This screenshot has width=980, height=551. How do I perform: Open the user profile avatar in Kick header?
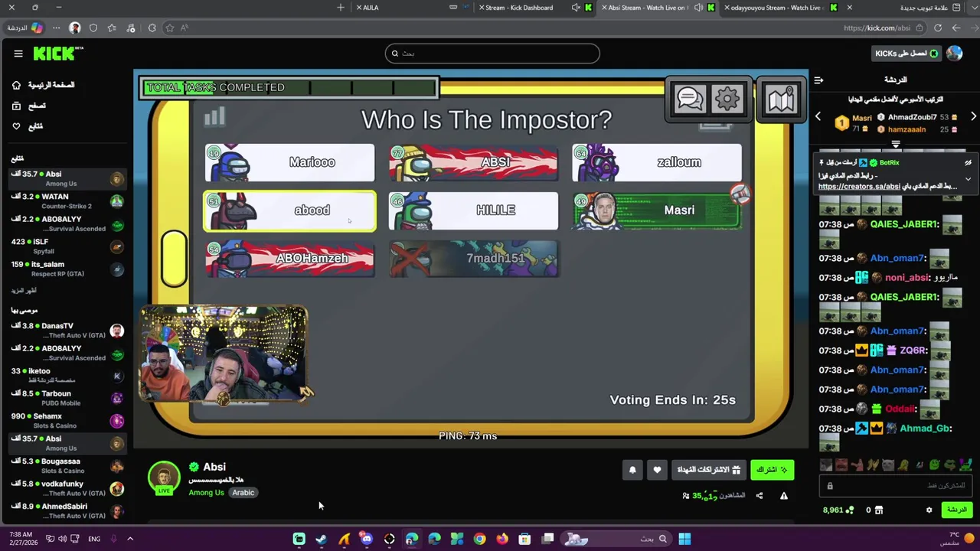click(x=954, y=53)
